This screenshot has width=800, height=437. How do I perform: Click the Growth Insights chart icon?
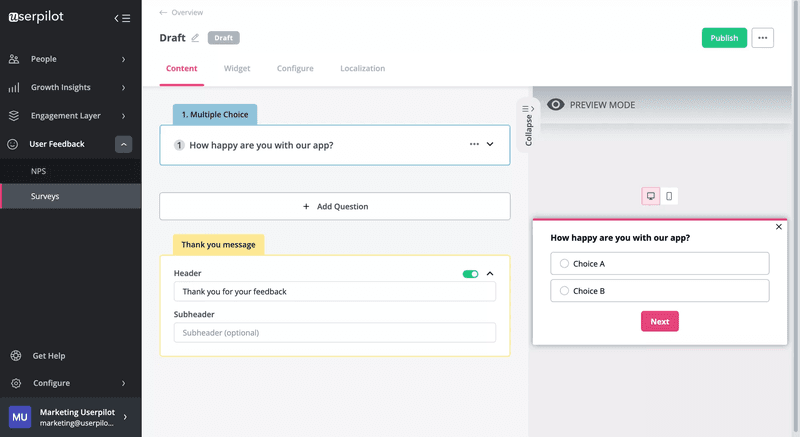pyautogui.click(x=14, y=88)
